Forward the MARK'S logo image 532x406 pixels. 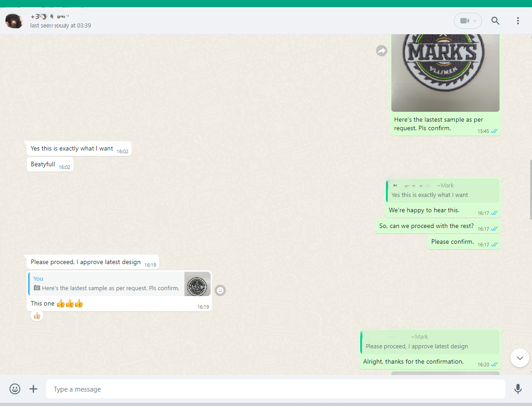click(381, 51)
